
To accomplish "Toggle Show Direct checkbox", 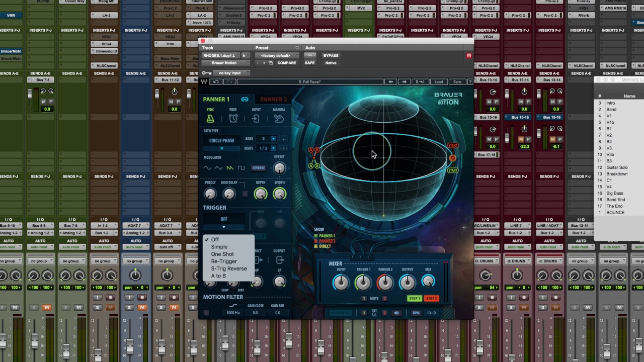I will coord(316,246).
